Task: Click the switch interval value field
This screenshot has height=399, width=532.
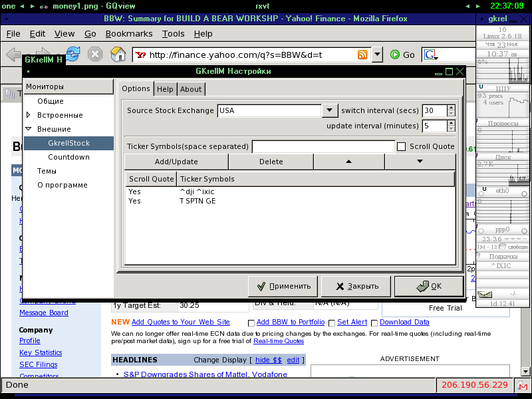Action: (x=435, y=110)
